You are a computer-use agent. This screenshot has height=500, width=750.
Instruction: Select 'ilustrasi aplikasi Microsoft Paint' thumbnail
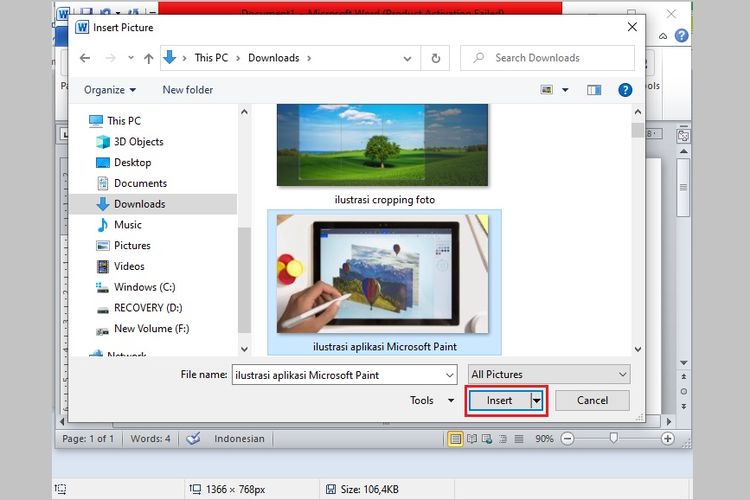[382, 274]
